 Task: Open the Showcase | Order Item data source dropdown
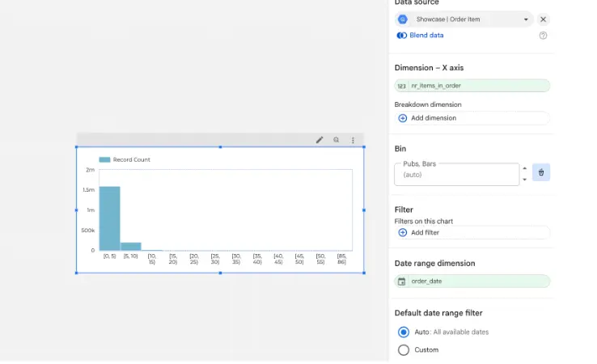point(464,19)
